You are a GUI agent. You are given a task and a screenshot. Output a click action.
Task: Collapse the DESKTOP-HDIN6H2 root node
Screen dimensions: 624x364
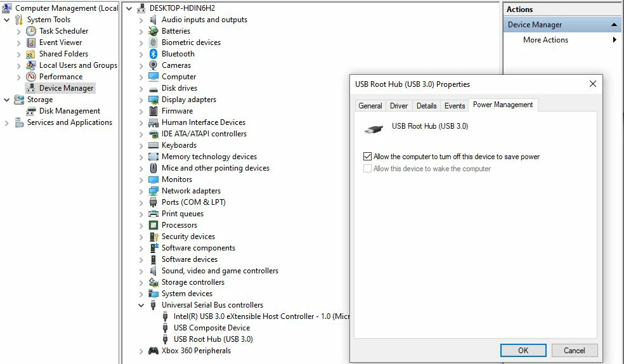(129, 8)
